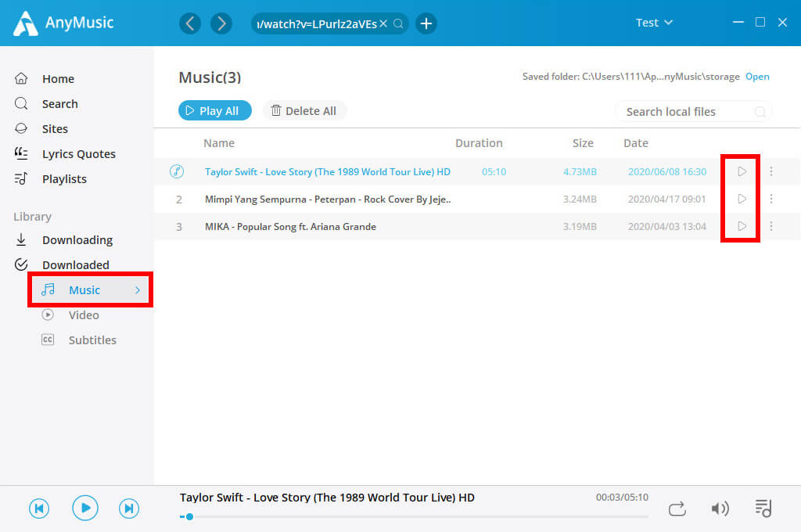
Task: Select the Taylor Swift Love Story track title
Action: (328, 171)
